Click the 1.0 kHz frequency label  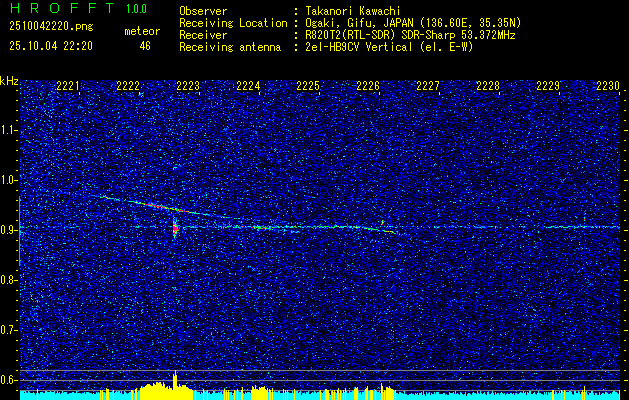tap(9, 180)
